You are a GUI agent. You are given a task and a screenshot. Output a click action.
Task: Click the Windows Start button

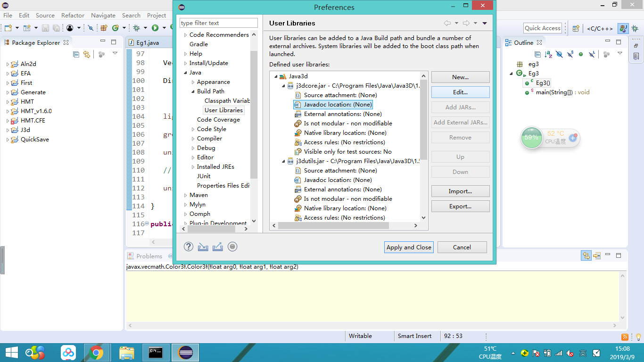[x=11, y=353]
